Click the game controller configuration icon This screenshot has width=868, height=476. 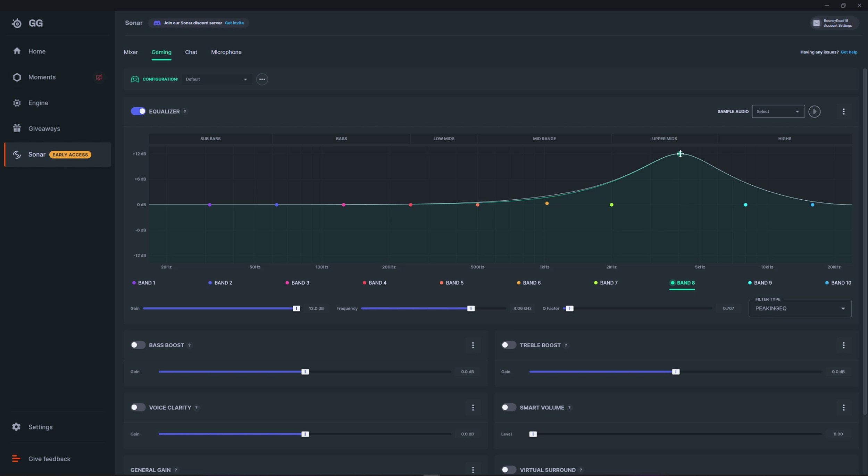coord(135,79)
